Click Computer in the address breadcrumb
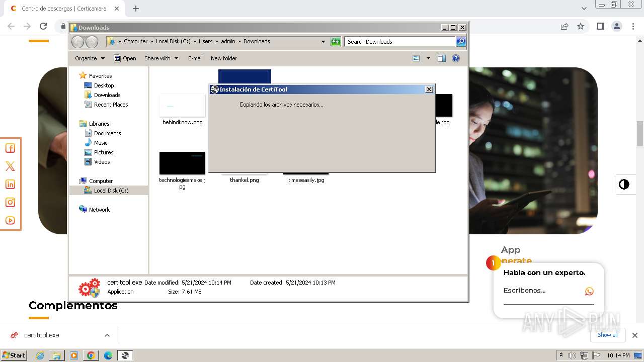 136,41
